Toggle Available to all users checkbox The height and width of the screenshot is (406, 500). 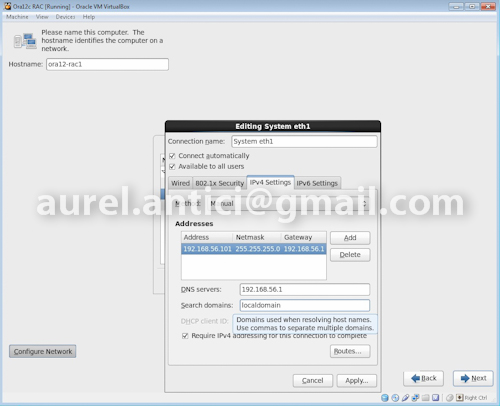[x=172, y=166]
